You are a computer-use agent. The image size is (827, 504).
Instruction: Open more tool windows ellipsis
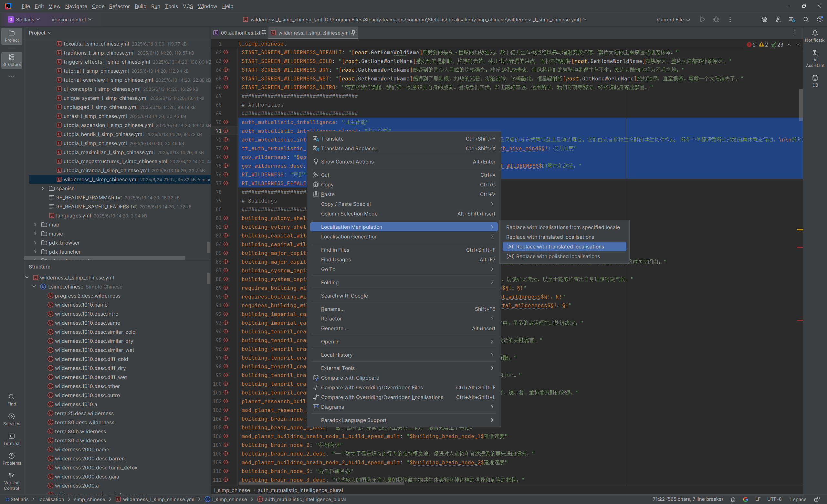[12, 77]
